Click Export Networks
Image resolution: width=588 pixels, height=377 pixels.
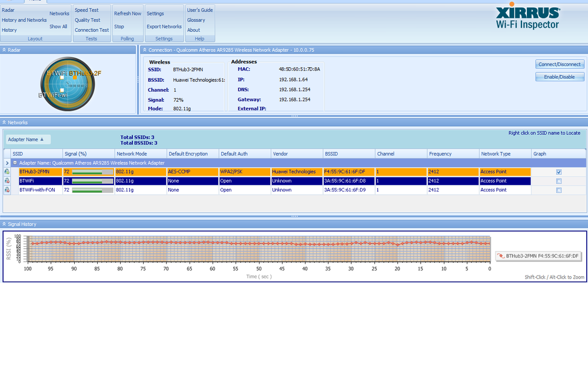164,27
